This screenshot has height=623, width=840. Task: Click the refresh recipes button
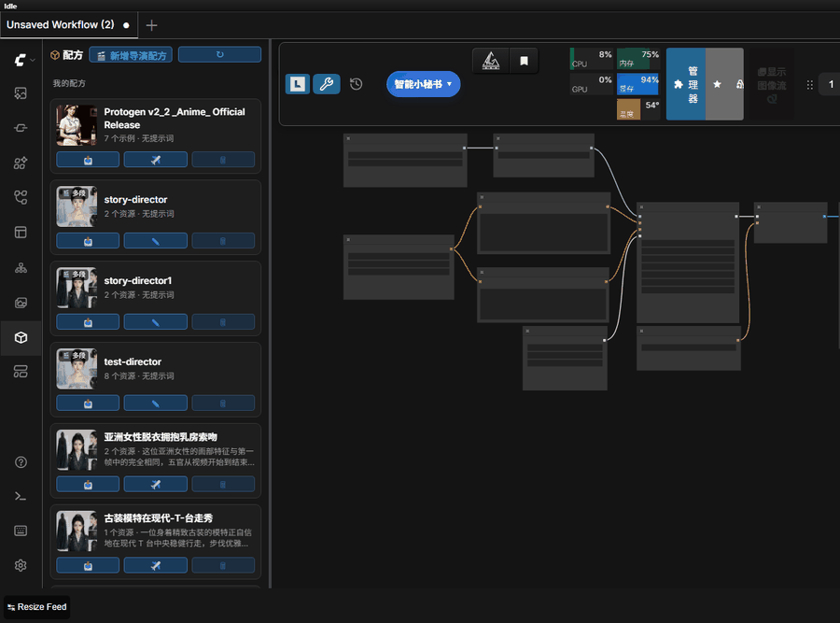219,55
